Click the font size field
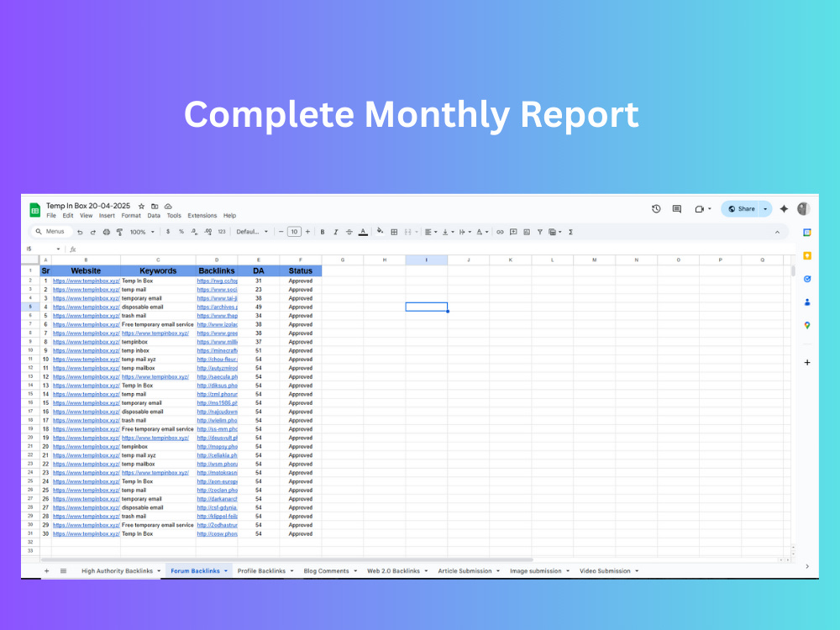The height and width of the screenshot is (630, 840). 294,232
